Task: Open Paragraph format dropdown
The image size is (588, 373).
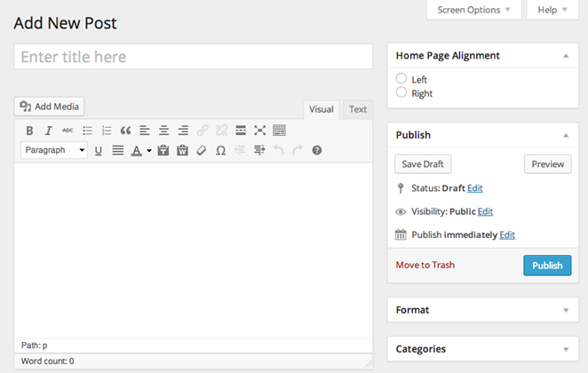Action: (54, 150)
